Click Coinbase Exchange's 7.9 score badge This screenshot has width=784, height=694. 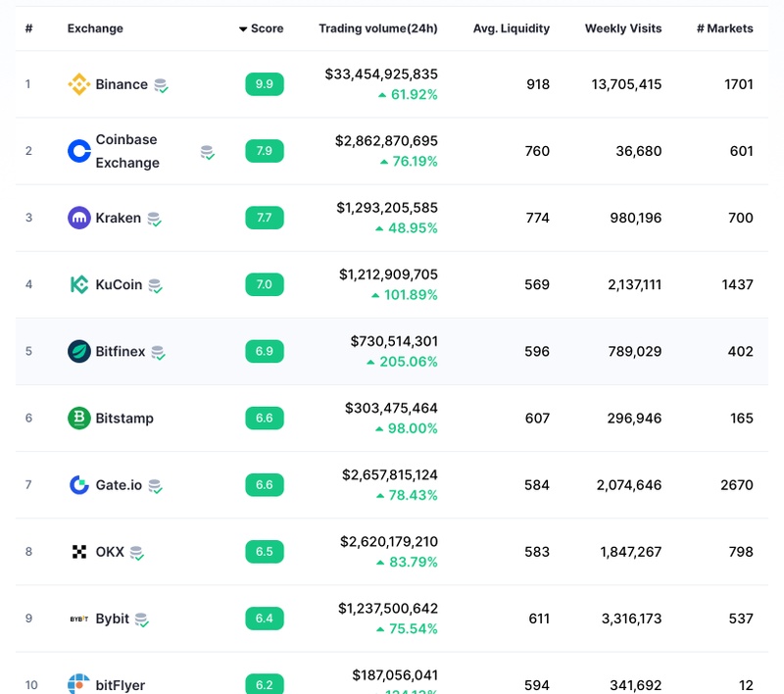(265, 151)
